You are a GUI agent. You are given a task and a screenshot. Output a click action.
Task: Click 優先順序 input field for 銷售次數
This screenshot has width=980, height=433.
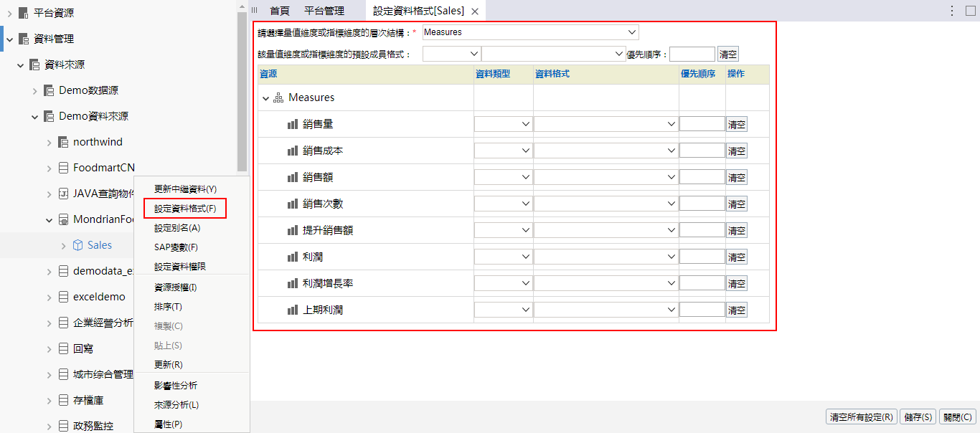pyautogui.click(x=702, y=204)
